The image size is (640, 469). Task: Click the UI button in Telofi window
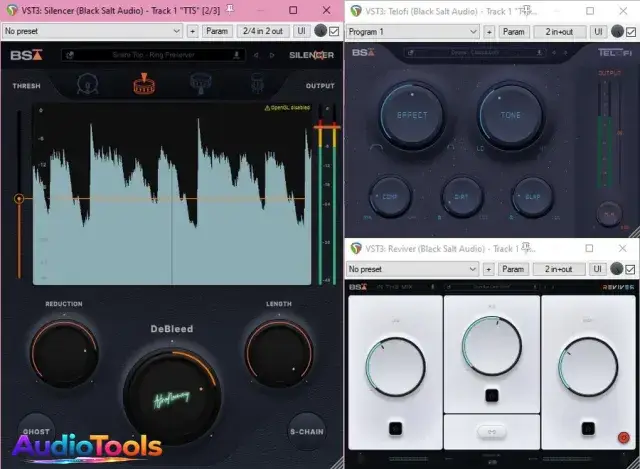tap(598, 32)
